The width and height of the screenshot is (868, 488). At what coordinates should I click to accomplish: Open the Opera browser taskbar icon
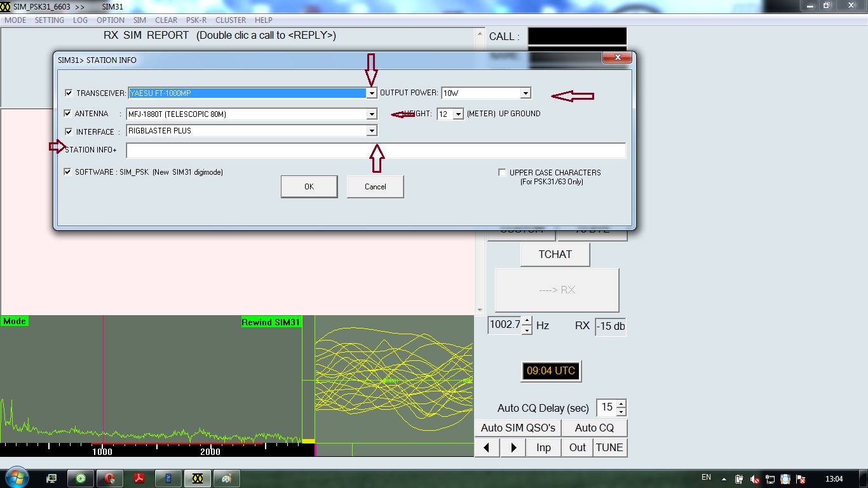point(110,478)
